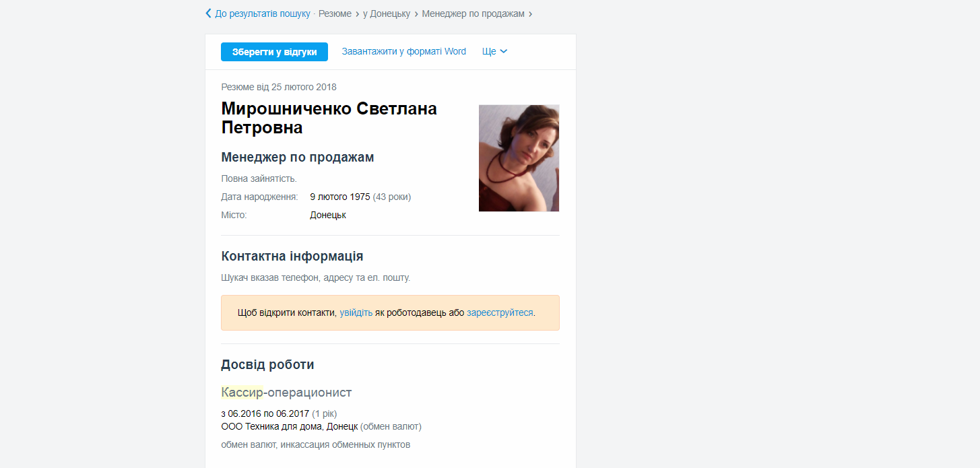Open "Менеджер по продажам" breadcrumb link
This screenshot has width=980, height=468.
pos(473,13)
